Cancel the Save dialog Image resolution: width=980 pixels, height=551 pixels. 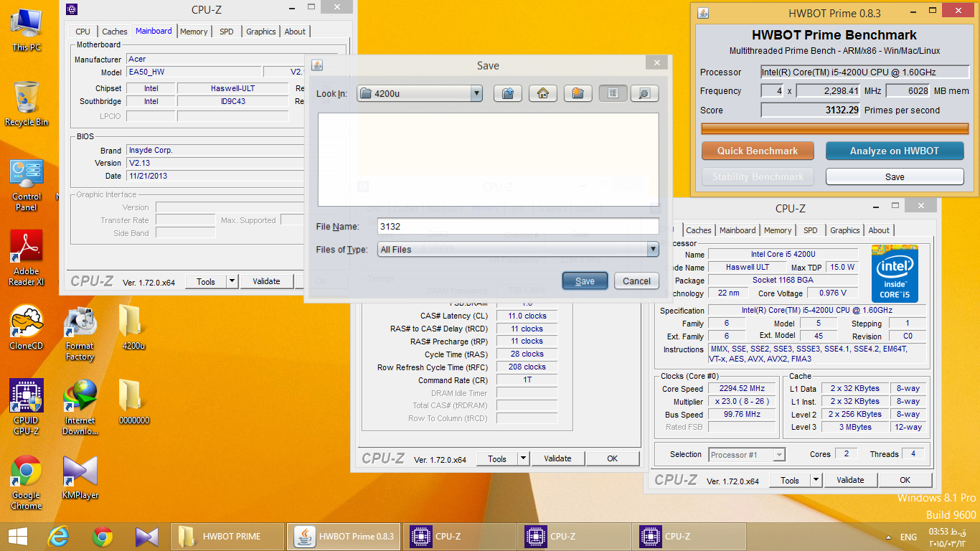click(x=636, y=281)
